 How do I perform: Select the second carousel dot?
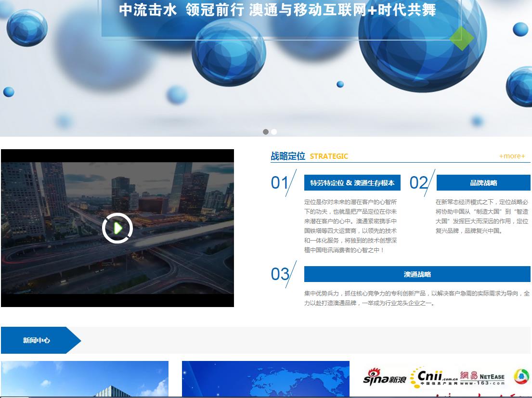coord(274,132)
